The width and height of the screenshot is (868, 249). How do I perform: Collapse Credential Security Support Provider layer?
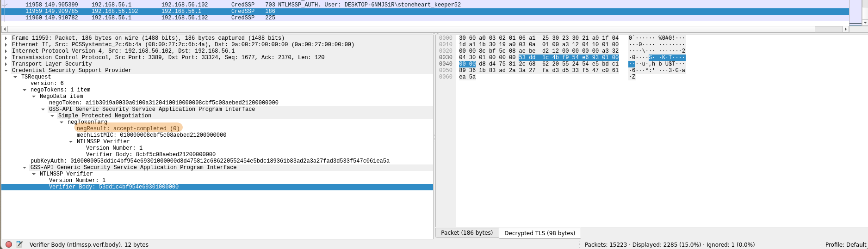pyautogui.click(x=6, y=71)
